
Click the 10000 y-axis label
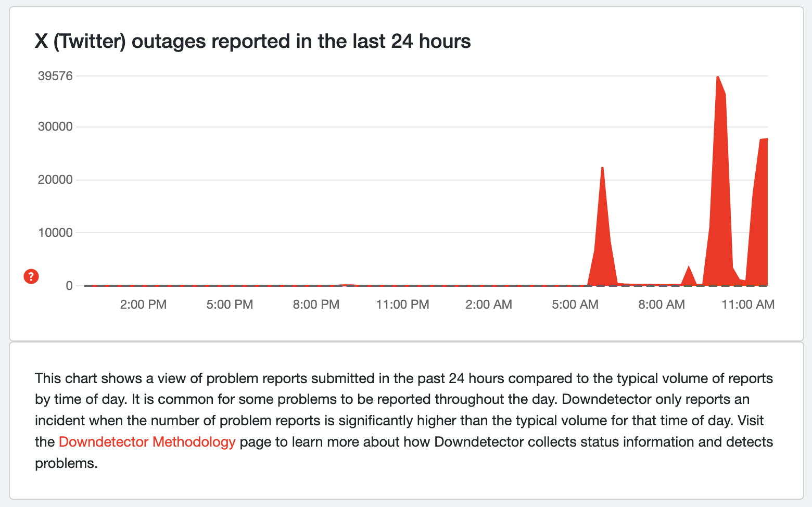point(55,233)
